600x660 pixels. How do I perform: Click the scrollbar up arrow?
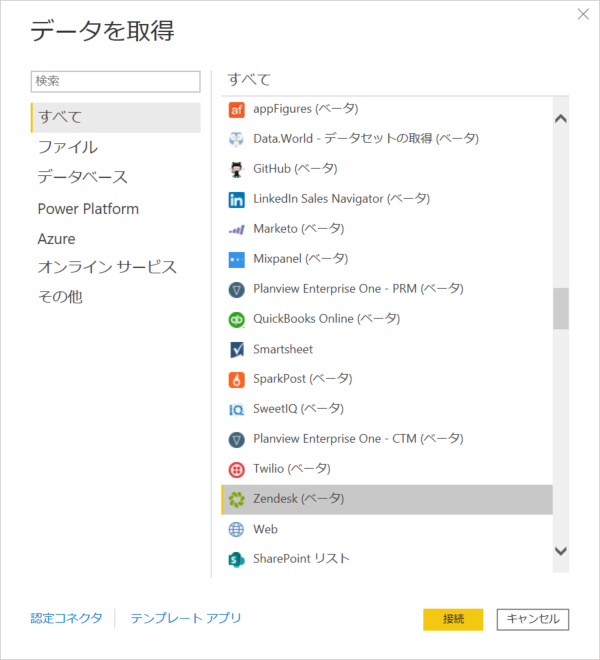point(561,119)
